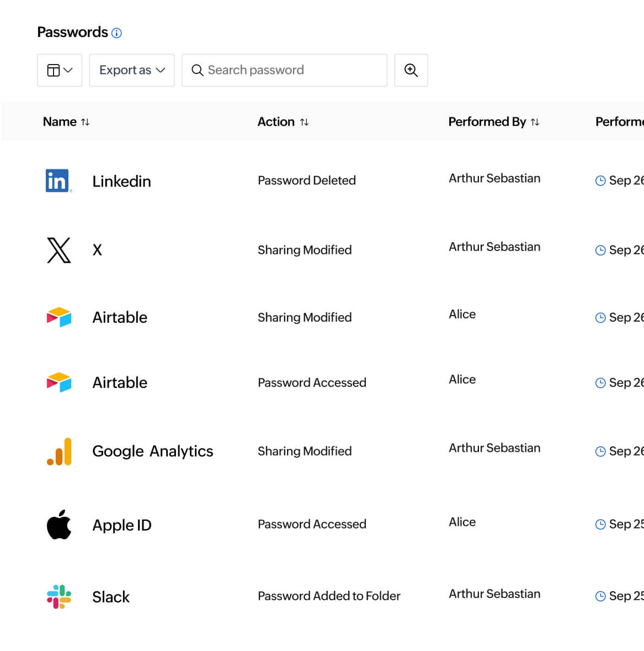Click Password Added to Folder action text

click(x=329, y=596)
